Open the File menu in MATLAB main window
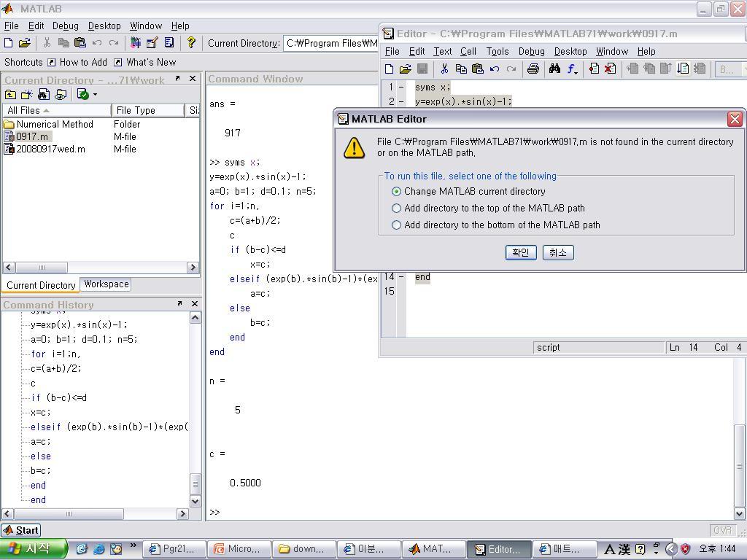This screenshot has width=747, height=560. tap(12, 26)
